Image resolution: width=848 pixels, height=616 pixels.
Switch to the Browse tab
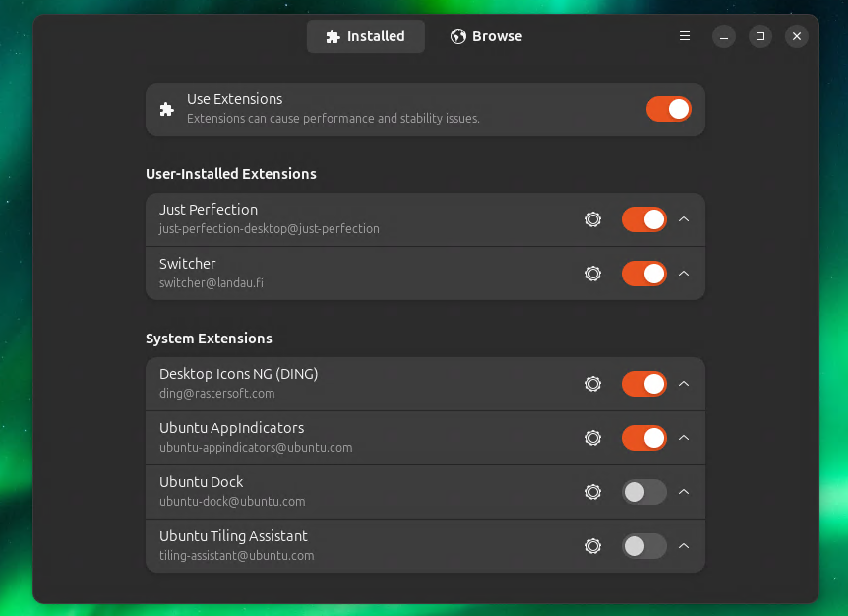486,36
